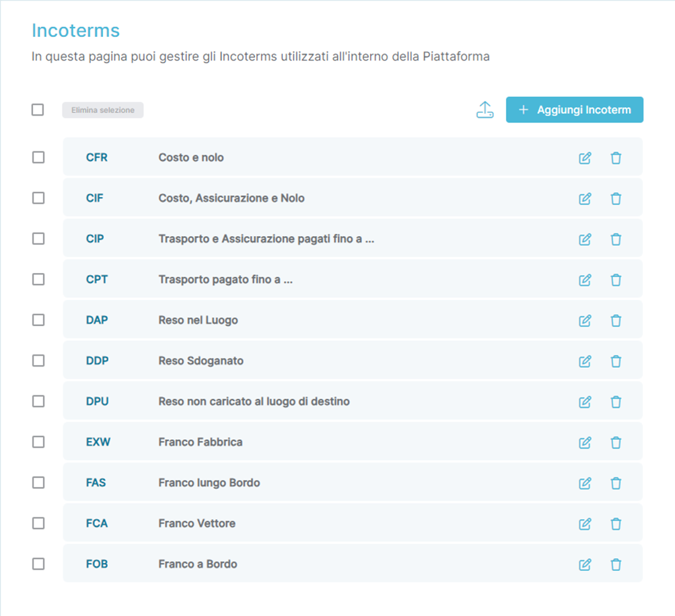Tick the checkbox next to FOB

[38, 564]
